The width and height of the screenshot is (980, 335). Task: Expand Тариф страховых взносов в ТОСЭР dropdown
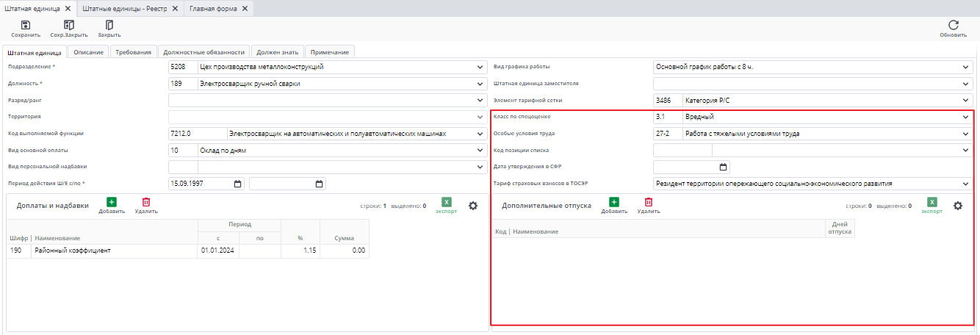pos(966,184)
